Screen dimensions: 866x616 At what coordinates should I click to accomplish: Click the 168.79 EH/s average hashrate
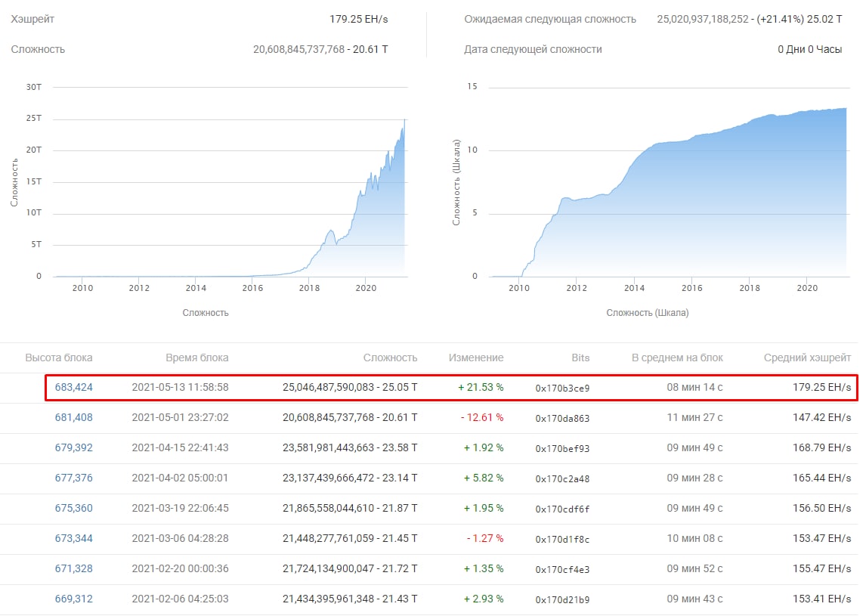coord(822,448)
